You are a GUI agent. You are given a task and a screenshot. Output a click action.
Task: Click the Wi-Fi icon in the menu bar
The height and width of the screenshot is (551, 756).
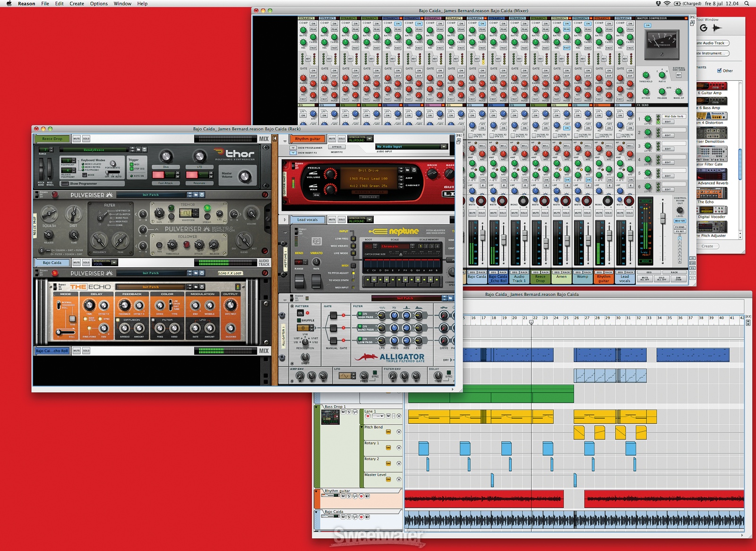667,4
